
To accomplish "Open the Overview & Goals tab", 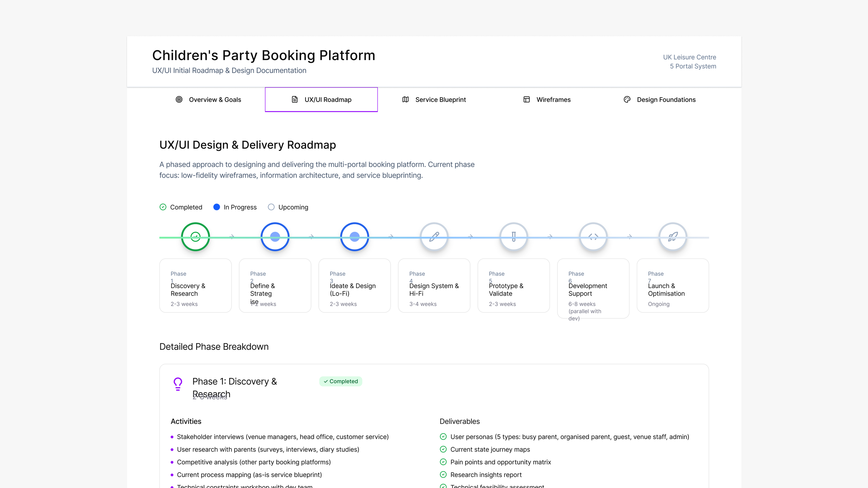I will point(208,100).
